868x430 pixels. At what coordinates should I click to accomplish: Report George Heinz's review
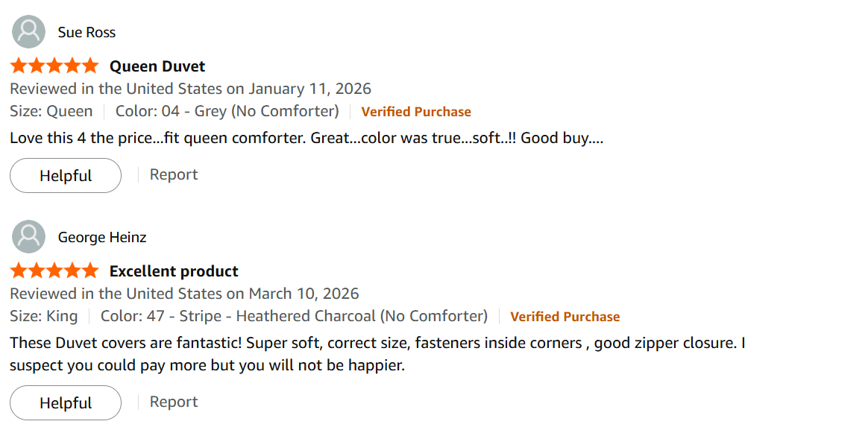[174, 402]
